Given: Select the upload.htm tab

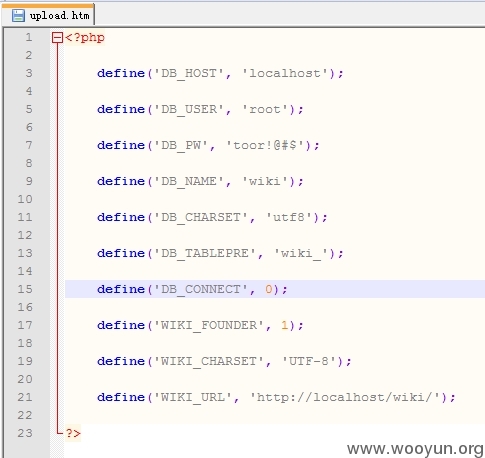Looking at the screenshot, I should pyautogui.click(x=48, y=15).
